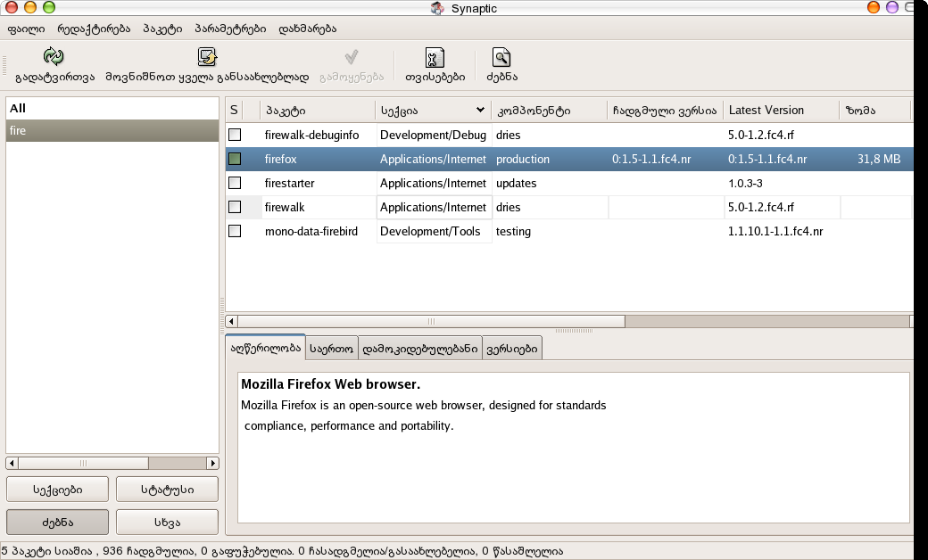Screen dimensions: 928x560
Task: Click the Synaptic title bar app icon
Action: tap(437, 8)
